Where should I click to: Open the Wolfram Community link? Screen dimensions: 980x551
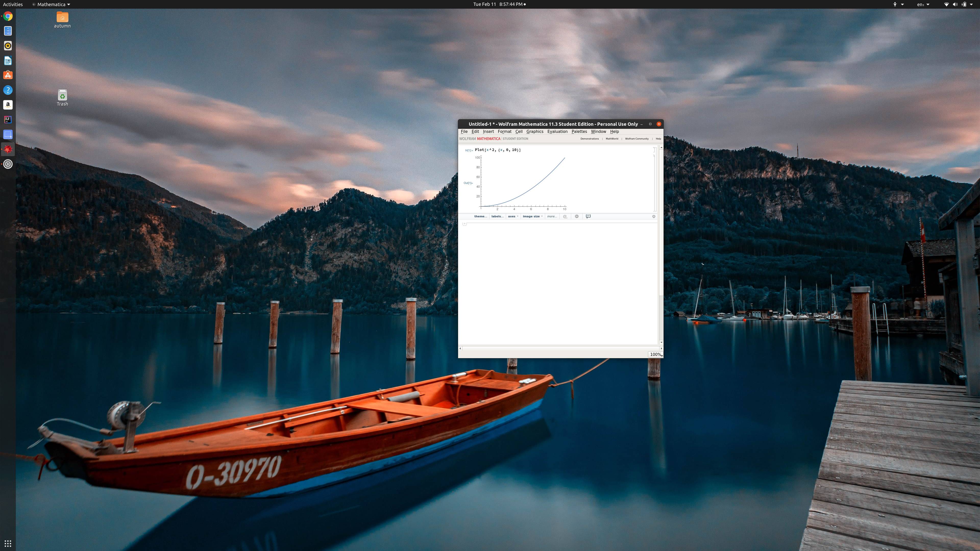coord(636,139)
